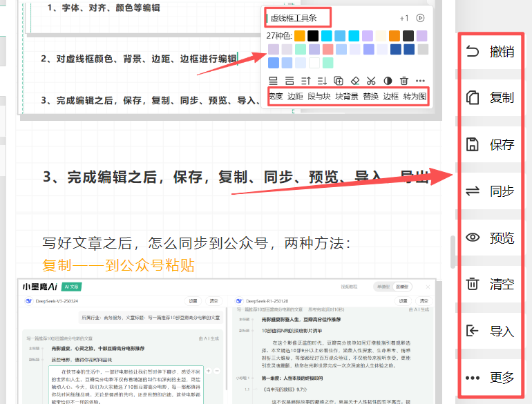
Task: Click the 复制 (copy) button in sidebar
Action: [491, 97]
